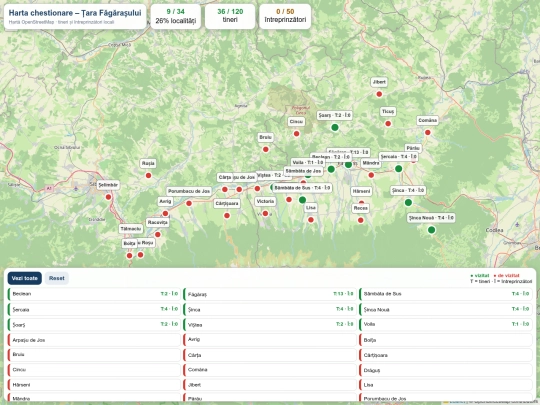540x405 pixels.
Task: Click the Porumbacu de Jos map label
Action: pos(189,191)
